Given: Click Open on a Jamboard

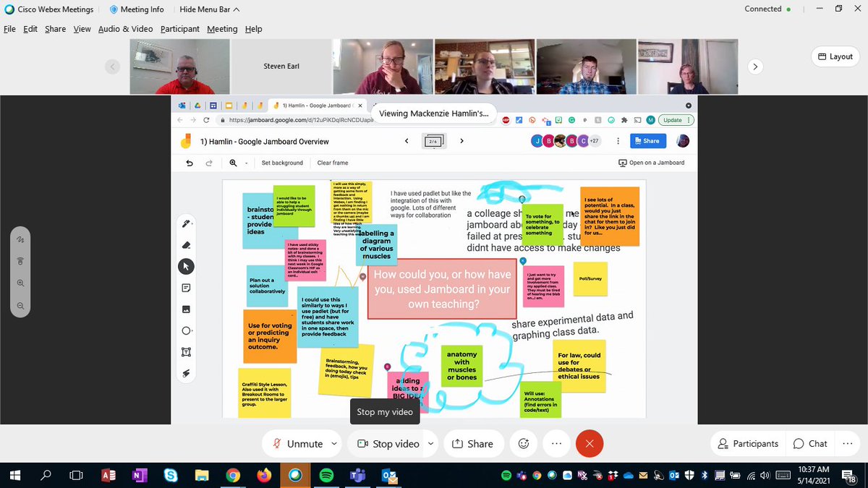Looking at the screenshot, I should [652, 163].
